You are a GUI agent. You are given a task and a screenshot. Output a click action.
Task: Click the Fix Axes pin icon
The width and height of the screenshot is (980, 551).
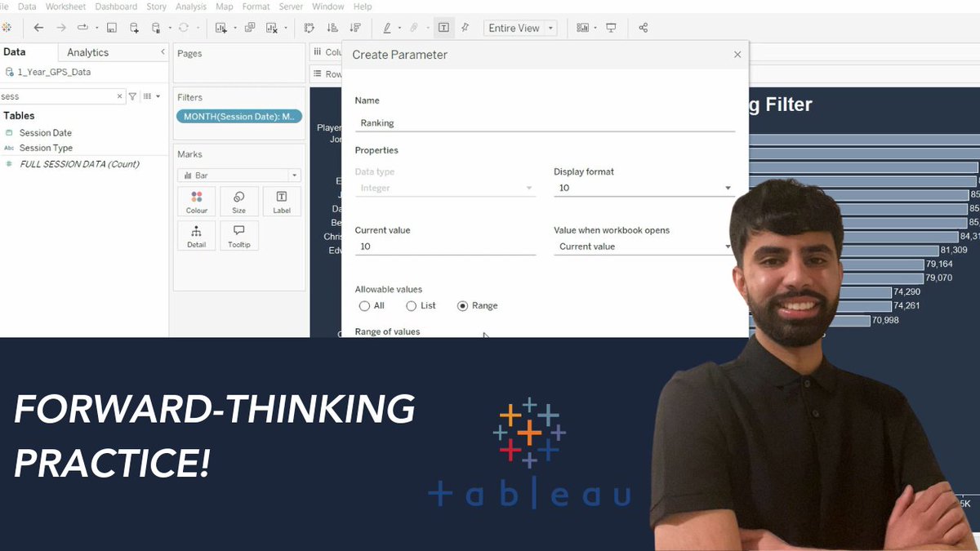coord(465,28)
